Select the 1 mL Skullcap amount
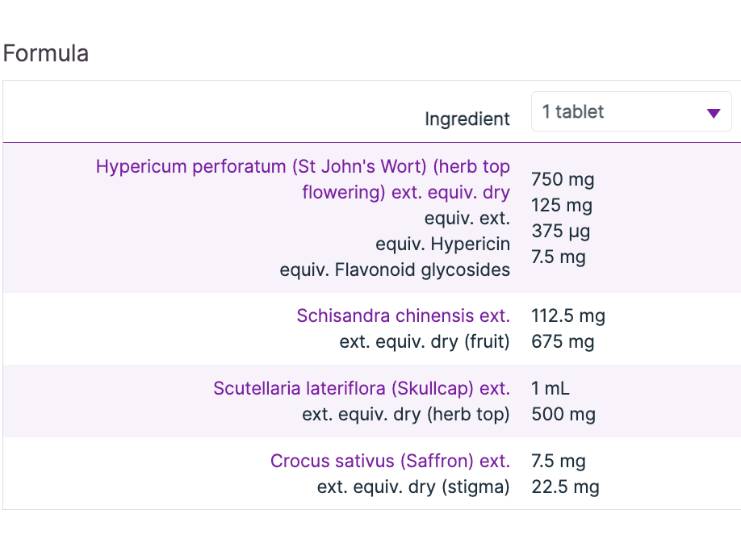 551,389
